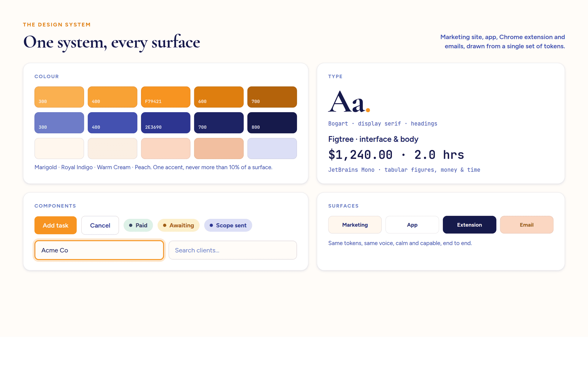Click the Search clients field
The image size is (588, 377).
(233, 250)
